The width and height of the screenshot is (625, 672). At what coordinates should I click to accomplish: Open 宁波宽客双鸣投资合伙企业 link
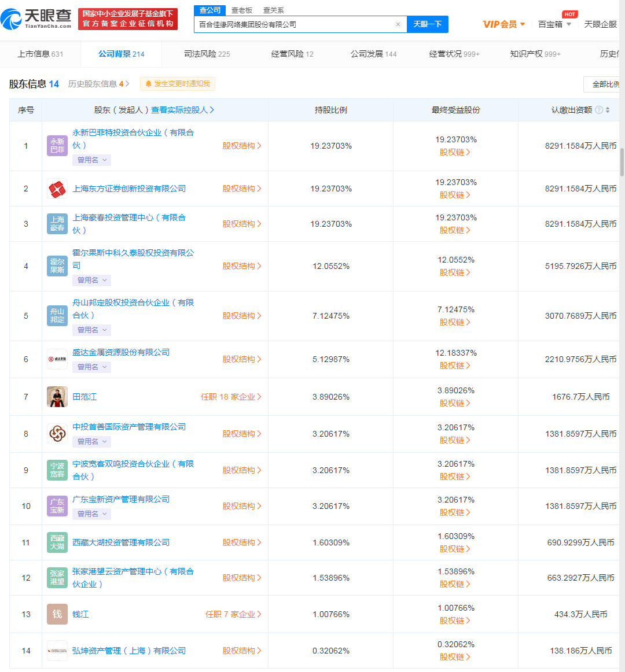[x=133, y=470]
